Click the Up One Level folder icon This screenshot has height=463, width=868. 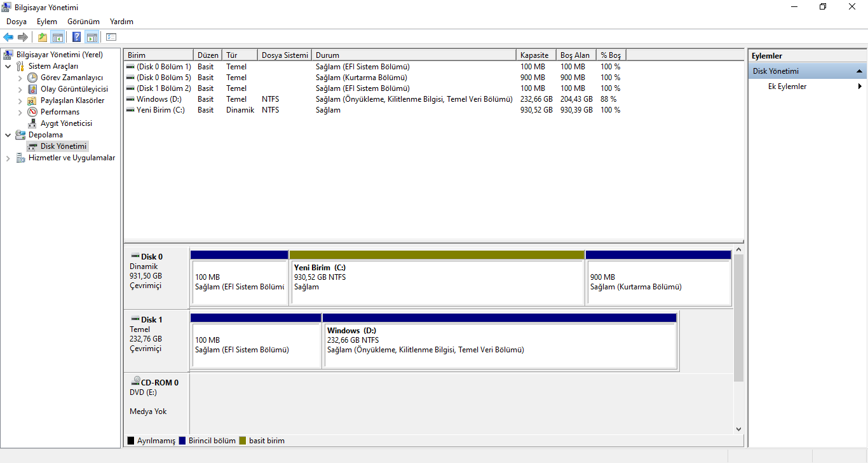(42, 37)
